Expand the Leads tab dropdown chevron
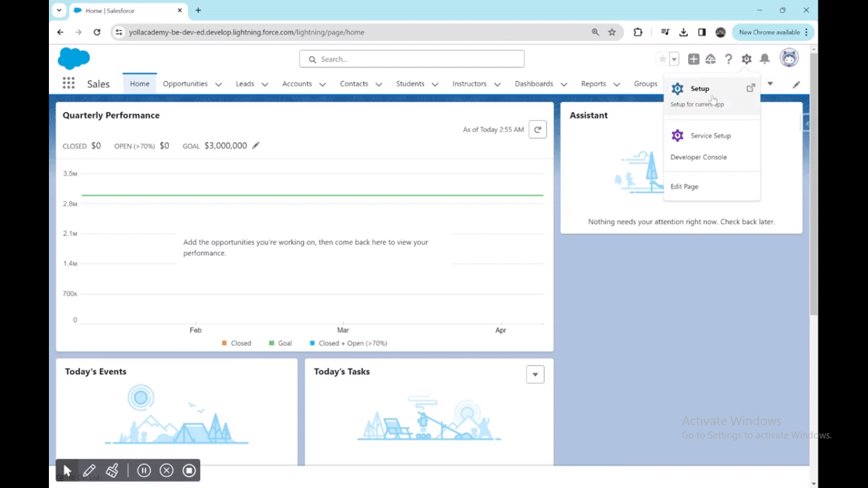 (265, 84)
